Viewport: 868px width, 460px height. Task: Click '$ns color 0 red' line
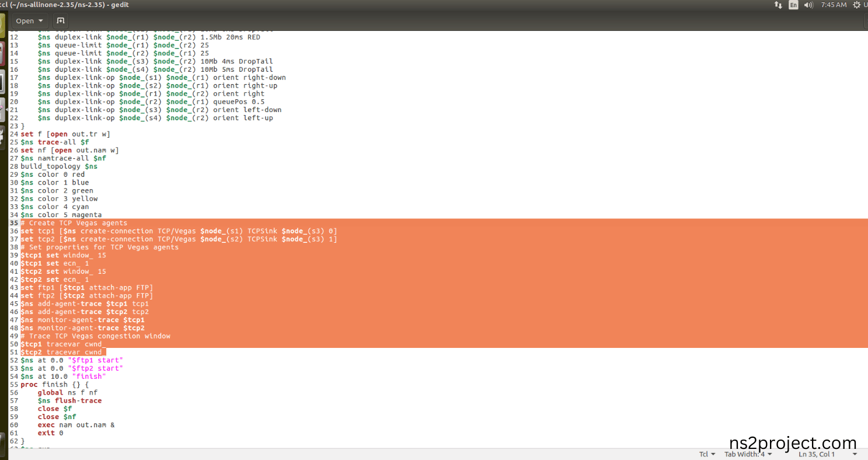click(53, 175)
